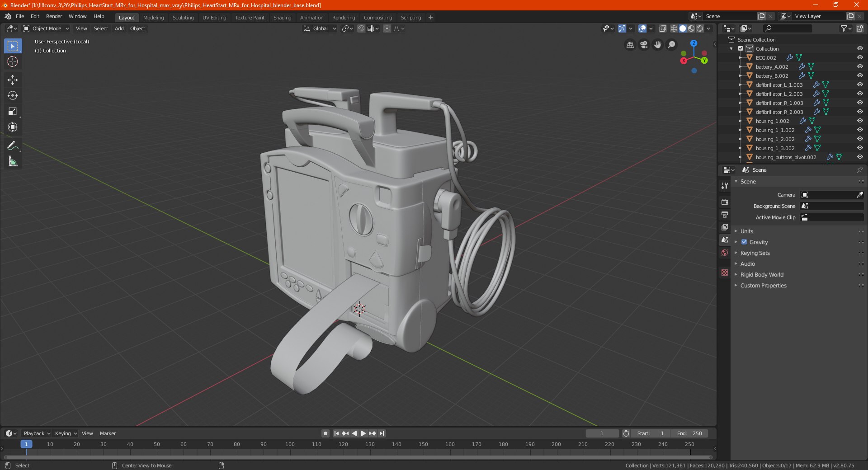Disable the Gravity checkbox
This screenshot has width=868, height=470.
(744, 242)
